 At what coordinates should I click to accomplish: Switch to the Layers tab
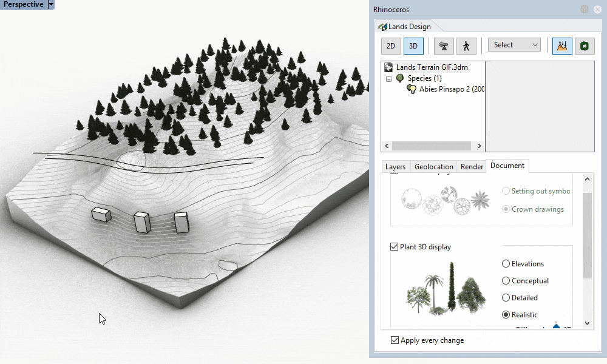coord(395,166)
